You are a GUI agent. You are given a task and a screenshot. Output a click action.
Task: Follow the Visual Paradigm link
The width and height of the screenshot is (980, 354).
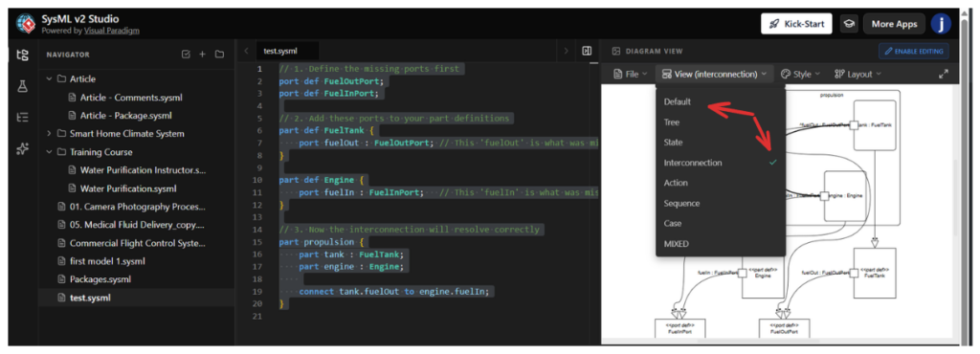111,30
